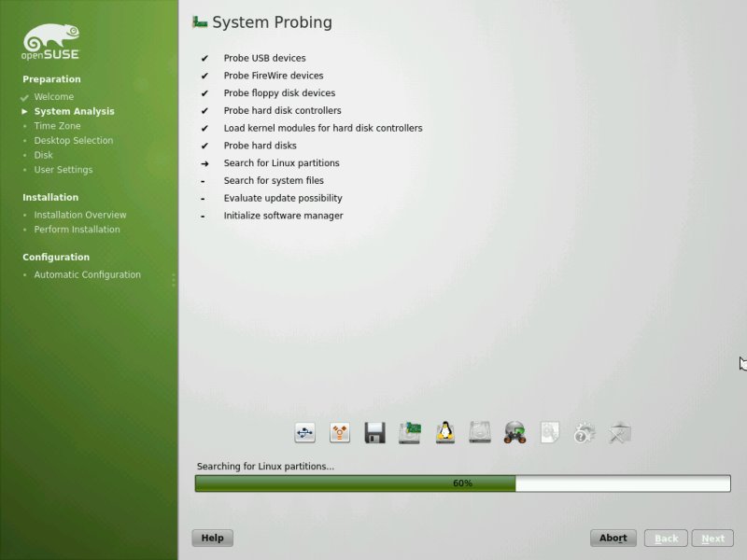Click the checkmark beside Probe USB devices

204,58
